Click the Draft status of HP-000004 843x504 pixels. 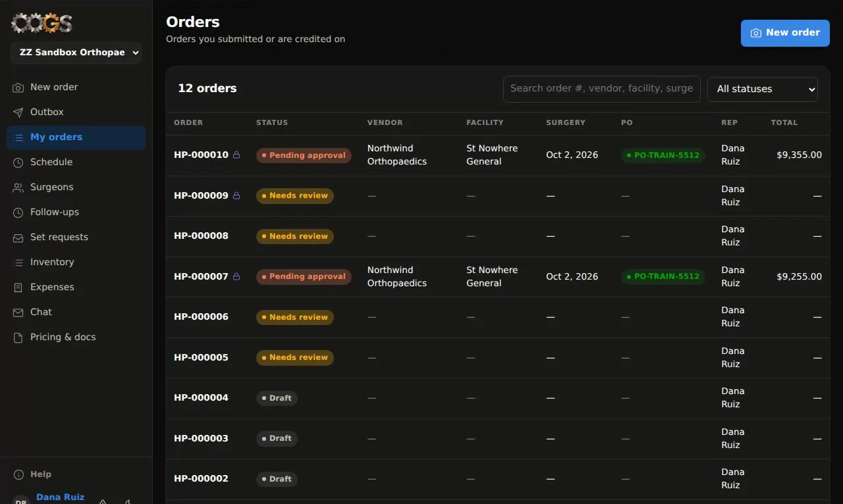pos(277,398)
